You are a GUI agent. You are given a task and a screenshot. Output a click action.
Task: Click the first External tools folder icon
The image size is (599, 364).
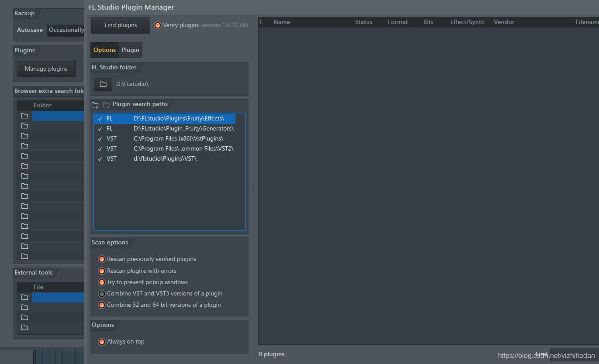(25, 297)
